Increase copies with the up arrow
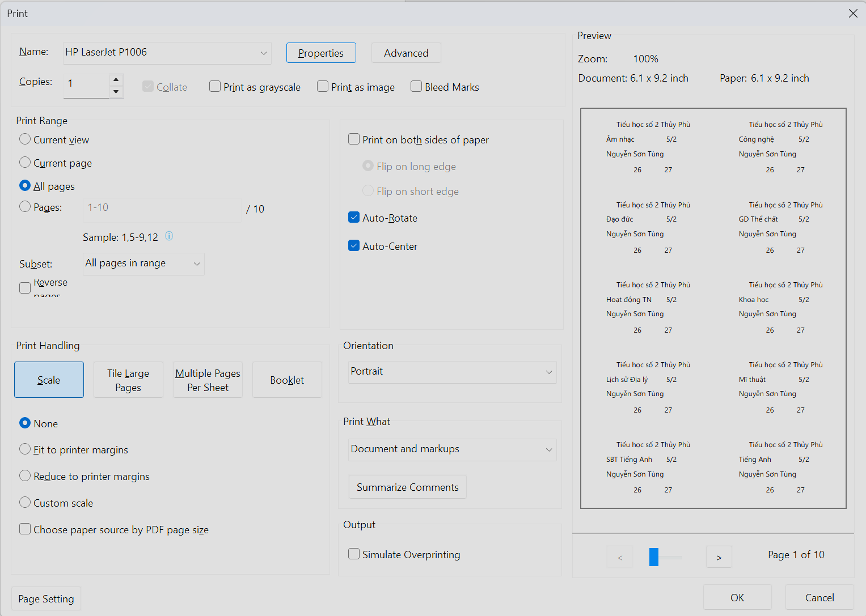The width and height of the screenshot is (866, 616). tap(116, 80)
